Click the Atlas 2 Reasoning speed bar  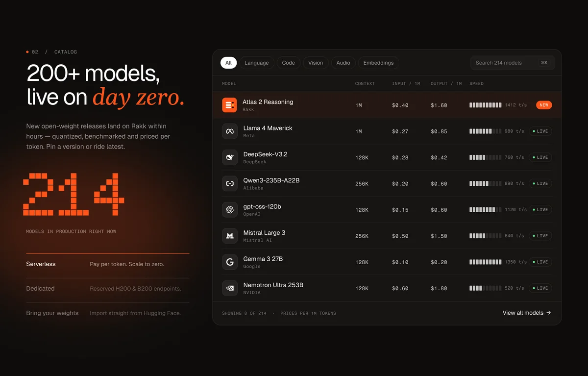(486, 105)
